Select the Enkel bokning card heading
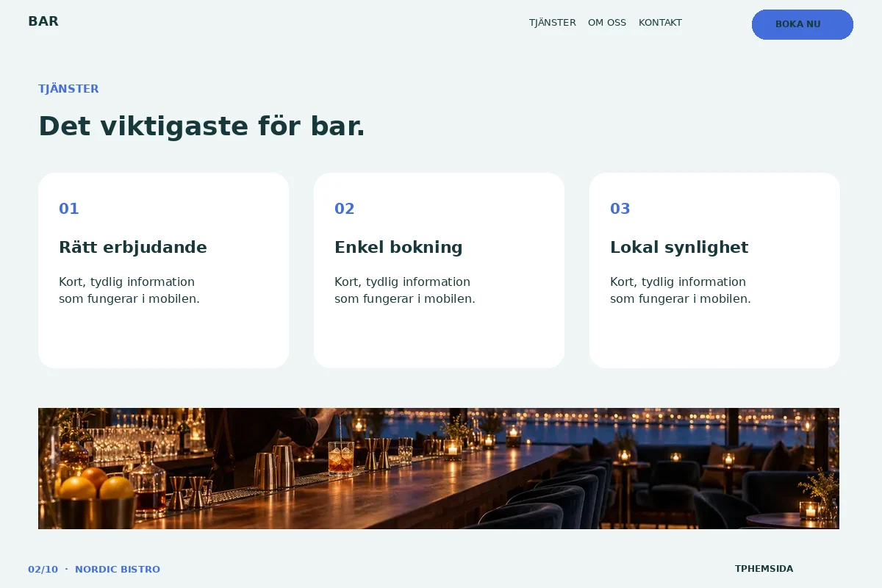The width and height of the screenshot is (882, 588). pyautogui.click(x=398, y=247)
